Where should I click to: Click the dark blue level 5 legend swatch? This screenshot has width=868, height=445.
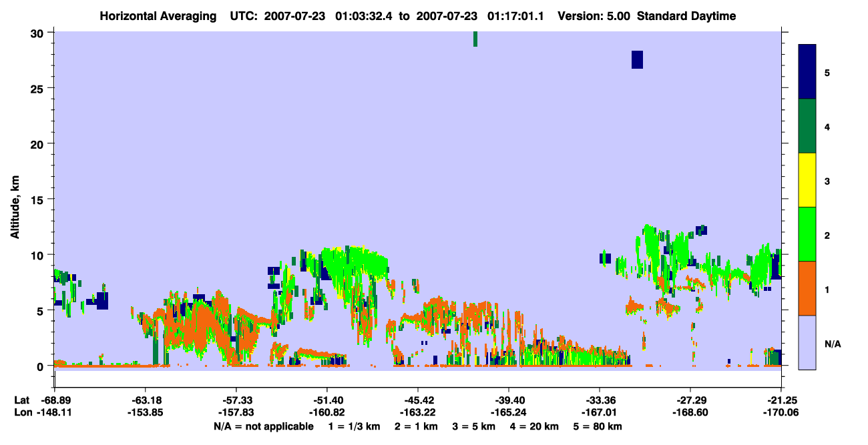click(x=807, y=71)
